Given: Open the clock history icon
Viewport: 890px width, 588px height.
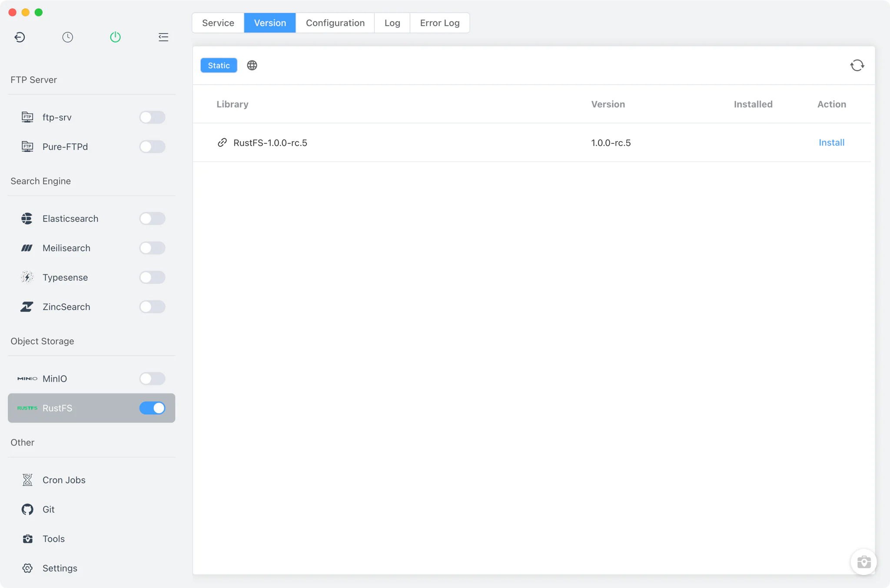Looking at the screenshot, I should tap(67, 37).
